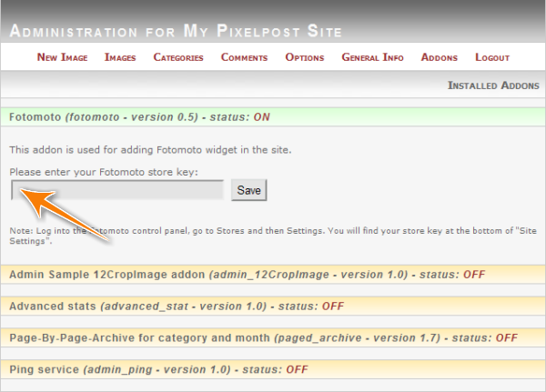
Task: Toggle status OFF for Admin Sample 12CropImage
Action: [474, 275]
